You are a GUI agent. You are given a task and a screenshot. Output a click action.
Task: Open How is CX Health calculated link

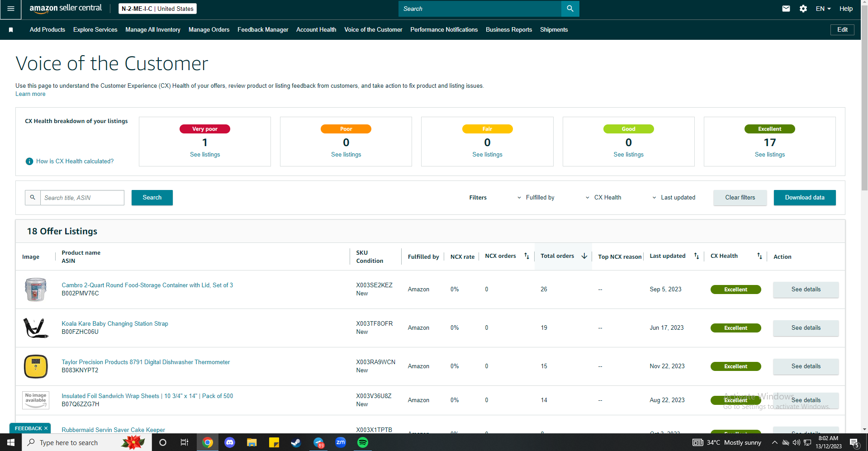tap(75, 161)
